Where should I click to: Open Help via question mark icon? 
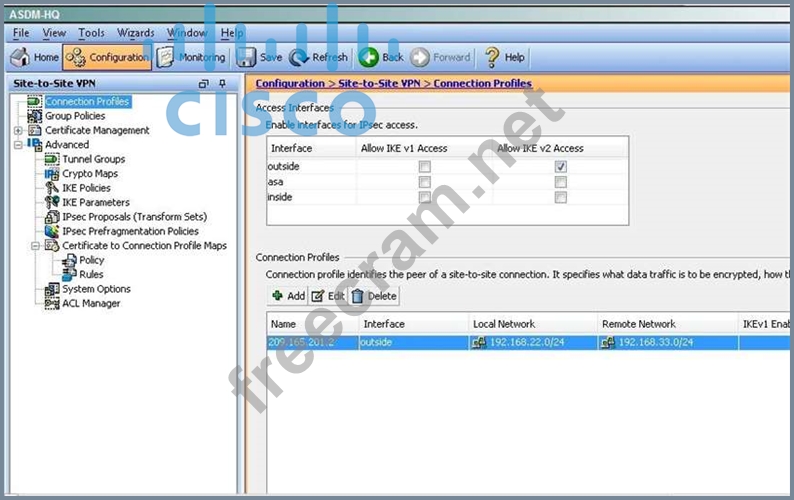[x=492, y=57]
